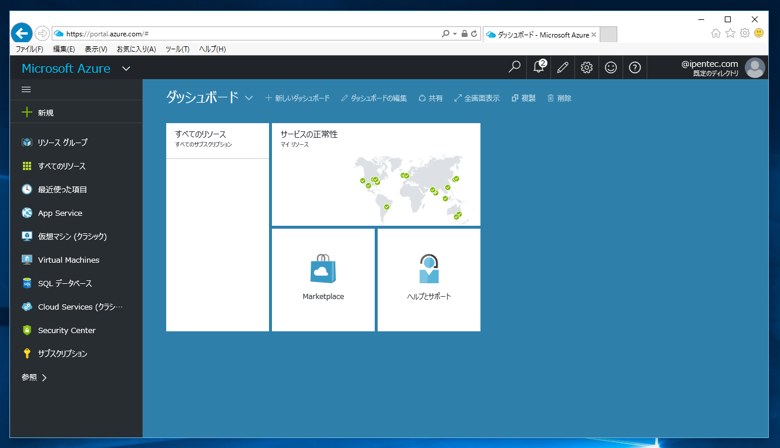Click the Cloud Services cloud icon
Image resolution: width=780 pixels, height=448 pixels.
click(x=27, y=307)
